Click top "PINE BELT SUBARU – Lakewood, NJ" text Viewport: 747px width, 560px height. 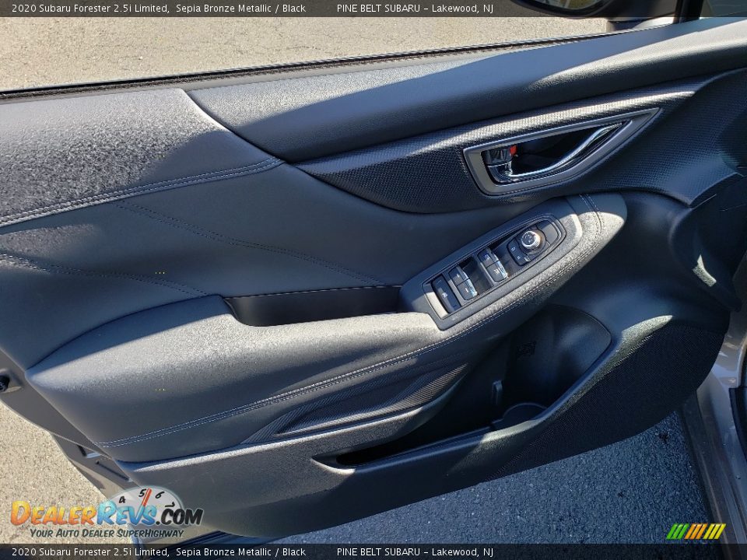[415, 8]
